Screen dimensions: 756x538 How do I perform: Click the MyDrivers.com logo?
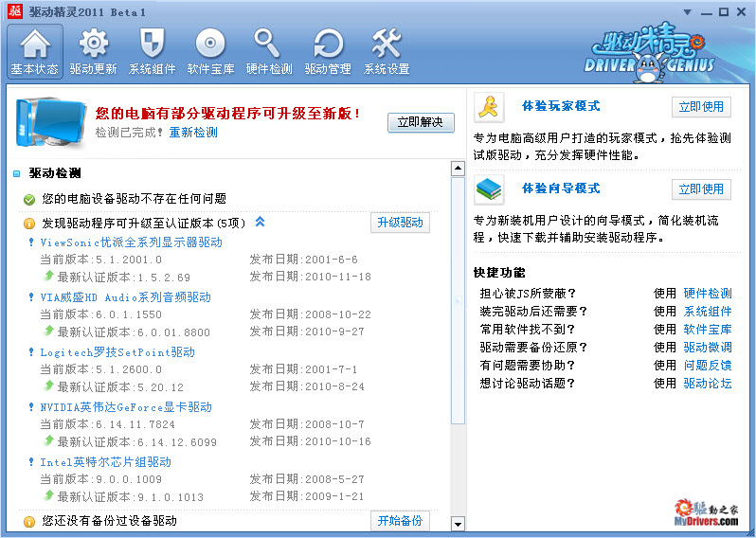coord(707,513)
